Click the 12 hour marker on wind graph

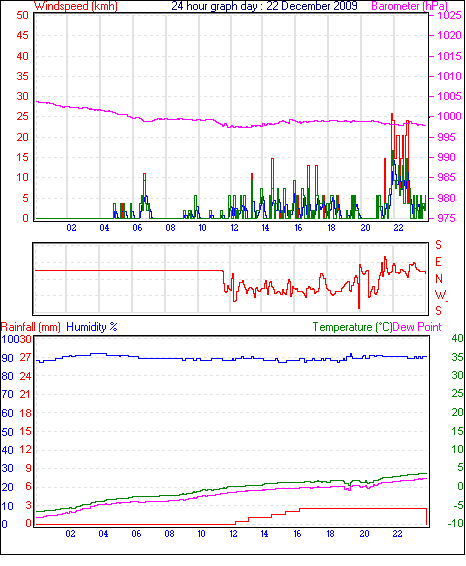pos(234,228)
